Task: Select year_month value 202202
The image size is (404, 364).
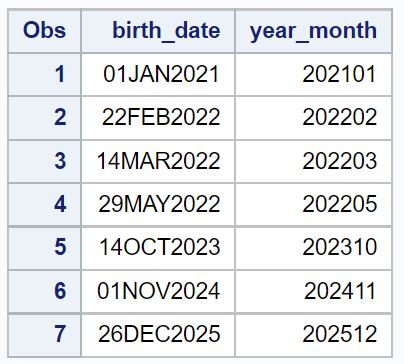Action: (313, 118)
